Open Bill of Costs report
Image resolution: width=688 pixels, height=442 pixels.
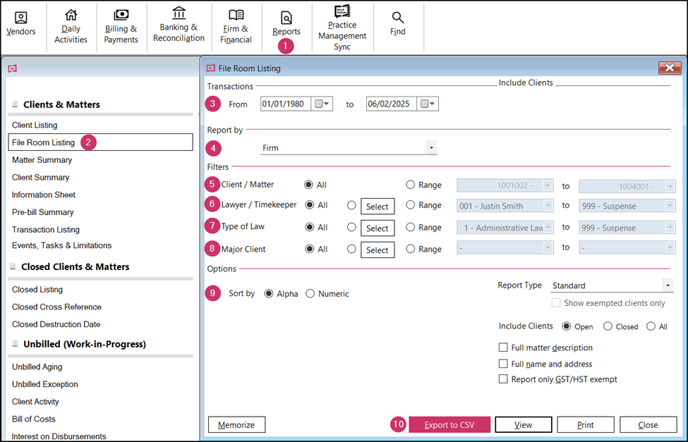pyautogui.click(x=34, y=419)
